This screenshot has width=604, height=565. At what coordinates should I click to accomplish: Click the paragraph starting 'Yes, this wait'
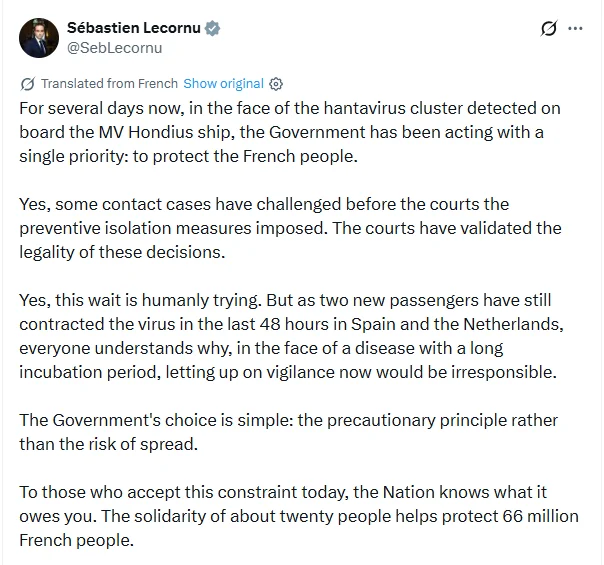click(x=292, y=336)
